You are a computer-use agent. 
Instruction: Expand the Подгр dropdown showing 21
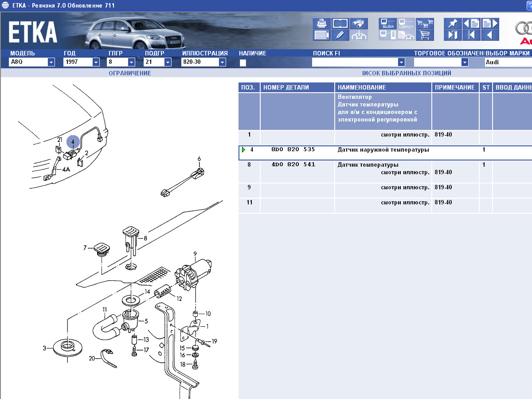click(x=168, y=62)
